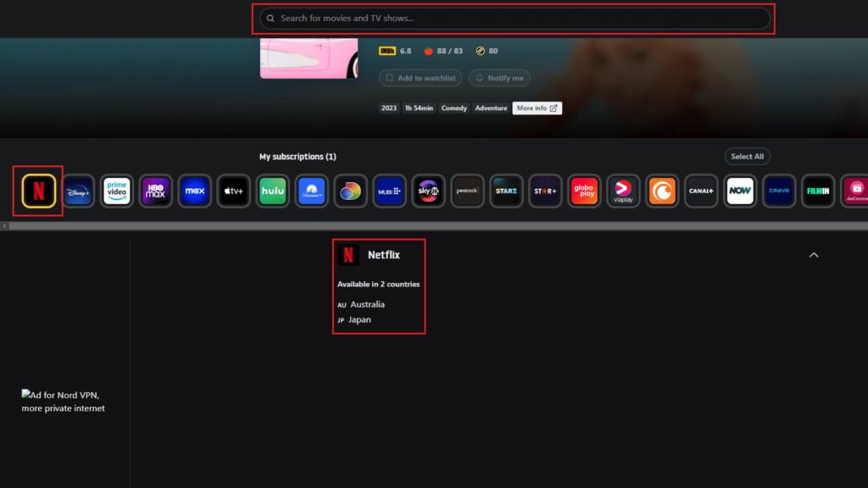Screen dimensions: 868x488
Task: Select the Canal+ service icon
Action: tap(701, 191)
